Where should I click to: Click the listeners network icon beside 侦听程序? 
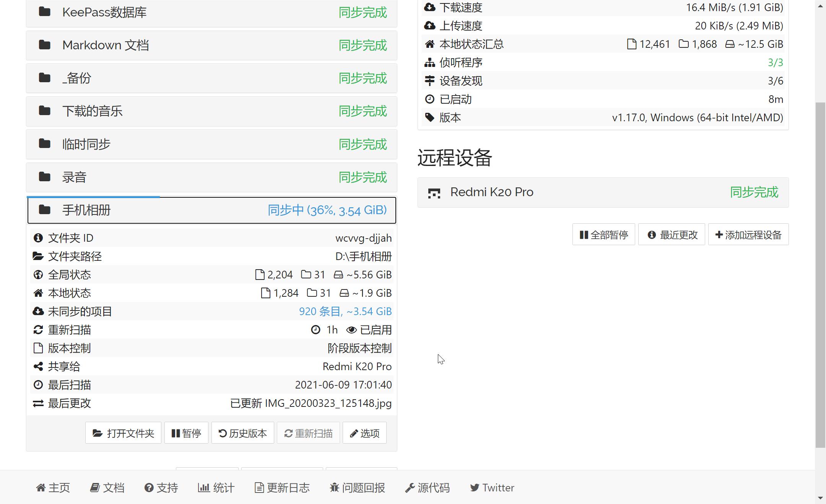tap(430, 62)
